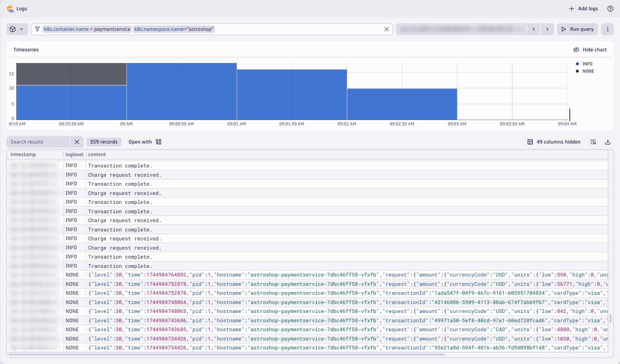Clear the Search results field
The image size is (620, 364).
tap(77, 142)
